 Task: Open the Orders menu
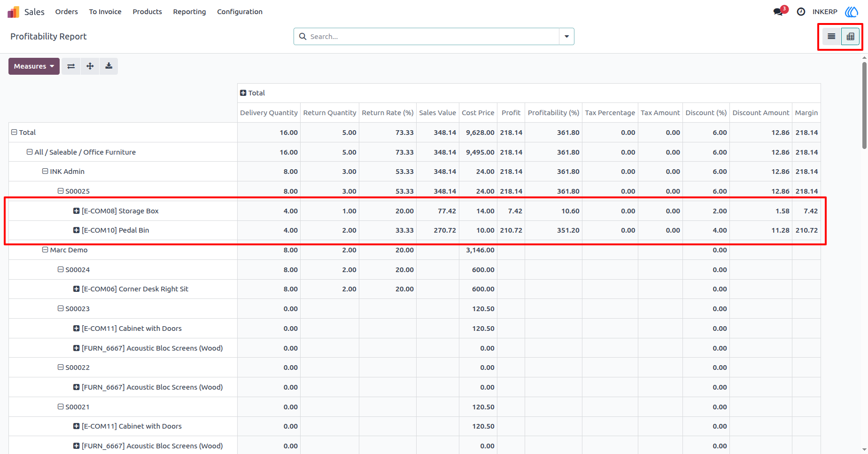pyautogui.click(x=67, y=12)
